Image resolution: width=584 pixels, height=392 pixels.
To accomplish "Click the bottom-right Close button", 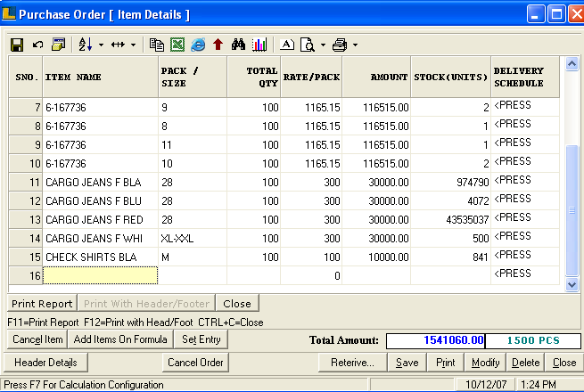I will pos(564,363).
